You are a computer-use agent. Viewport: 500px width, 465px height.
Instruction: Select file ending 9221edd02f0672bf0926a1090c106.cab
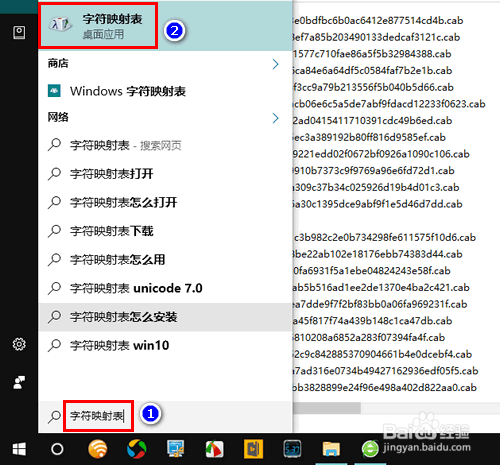[x=381, y=154]
